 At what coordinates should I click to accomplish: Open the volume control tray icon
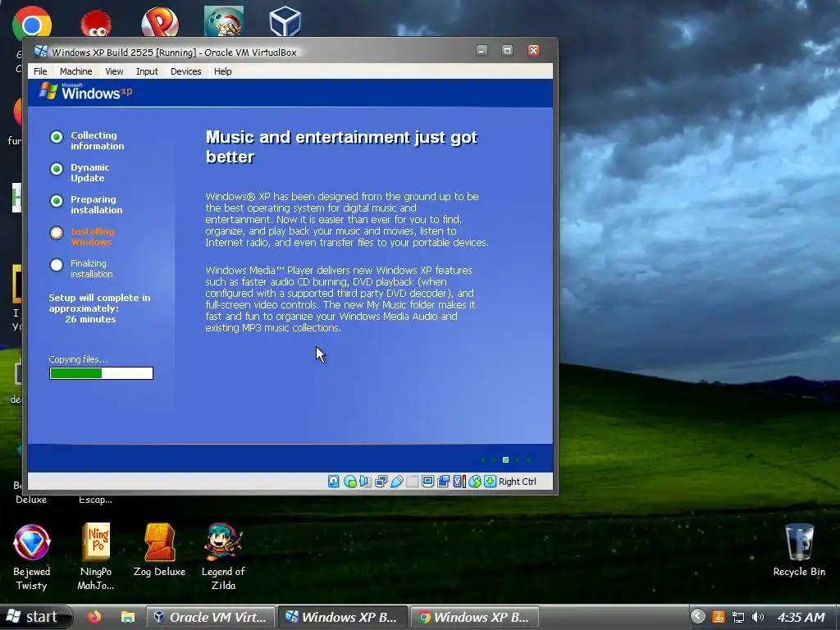[757, 617]
